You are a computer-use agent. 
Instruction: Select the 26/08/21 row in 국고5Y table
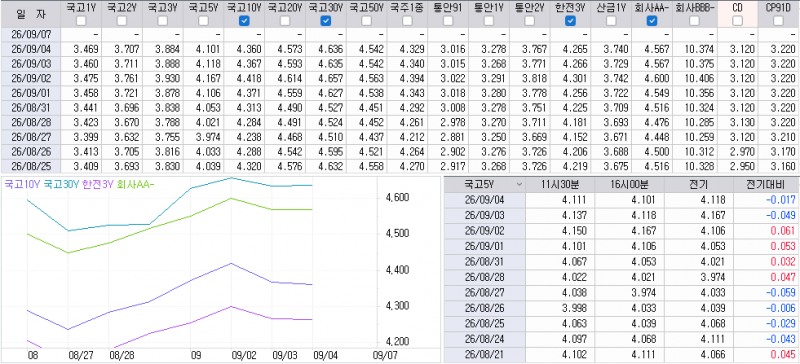[x=622, y=355]
